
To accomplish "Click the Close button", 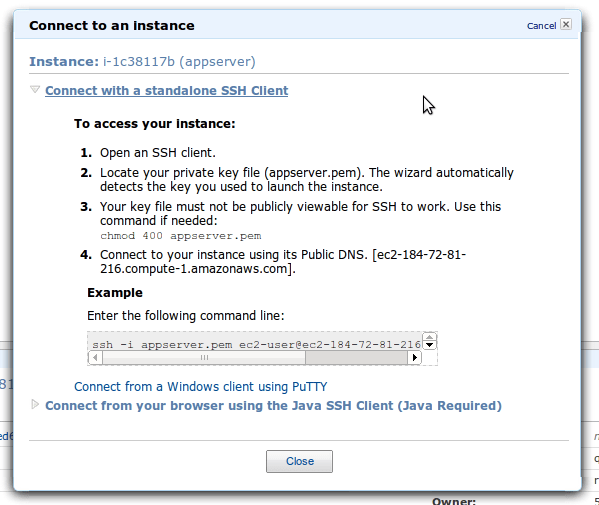I will pos(299,461).
